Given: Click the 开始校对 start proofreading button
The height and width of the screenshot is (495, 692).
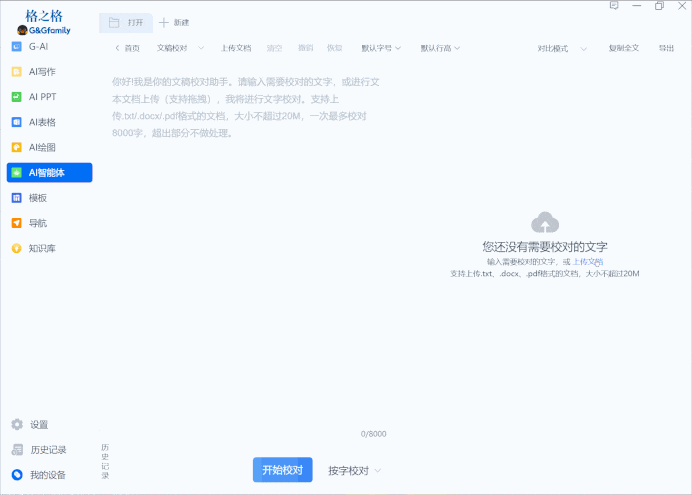Looking at the screenshot, I should (x=282, y=470).
